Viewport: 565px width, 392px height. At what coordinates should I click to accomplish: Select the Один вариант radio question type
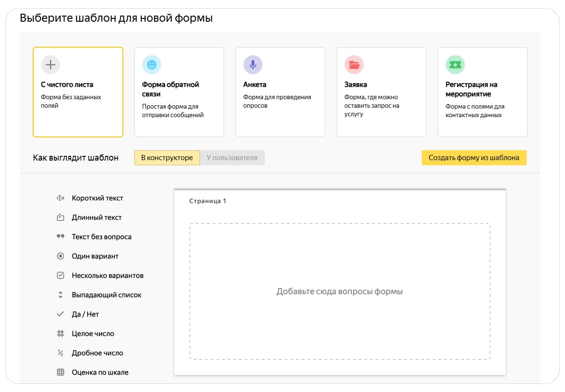pos(60,256)
